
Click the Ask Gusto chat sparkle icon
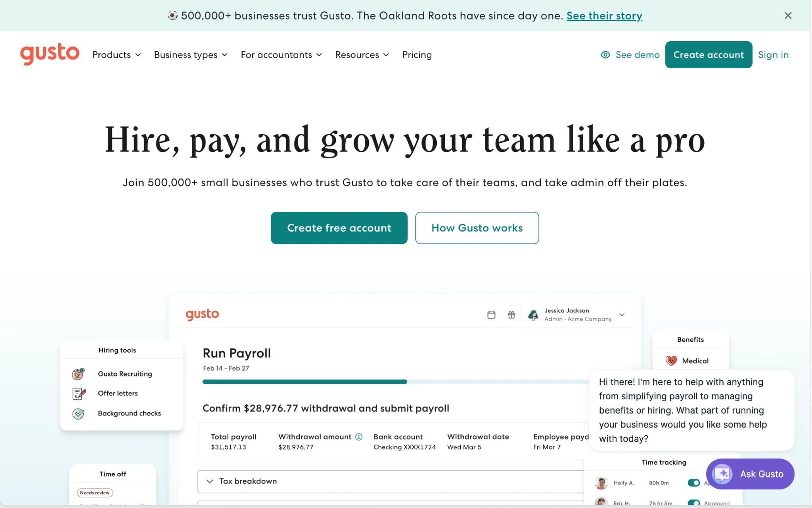click(x=722, y=474)
